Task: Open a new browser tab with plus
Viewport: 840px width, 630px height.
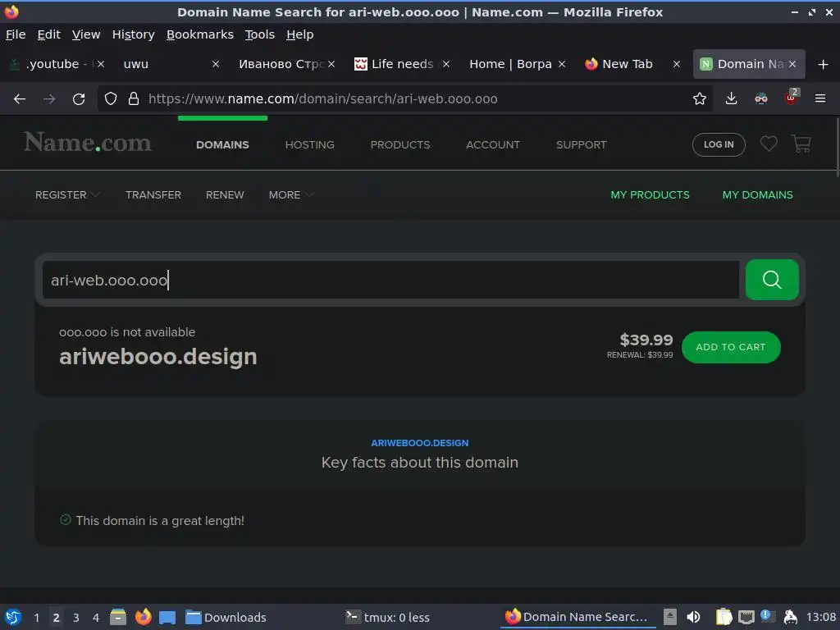Action: coord(823,64)
